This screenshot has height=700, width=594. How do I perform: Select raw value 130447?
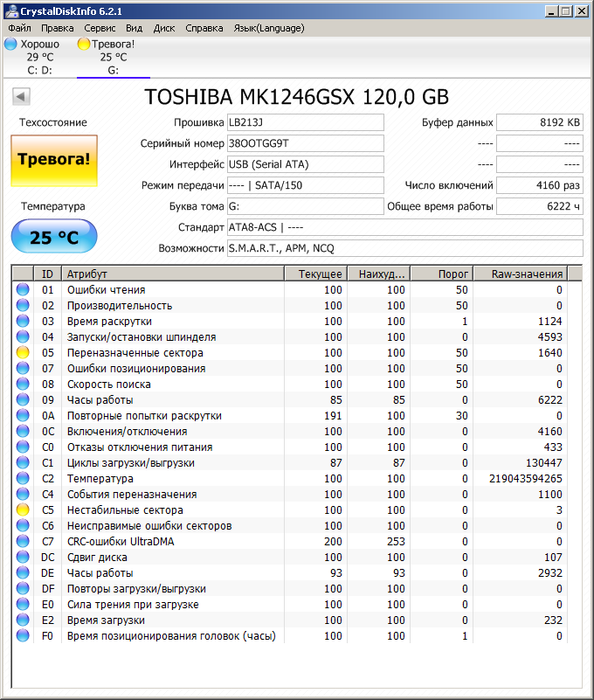(x=543, y=462)
